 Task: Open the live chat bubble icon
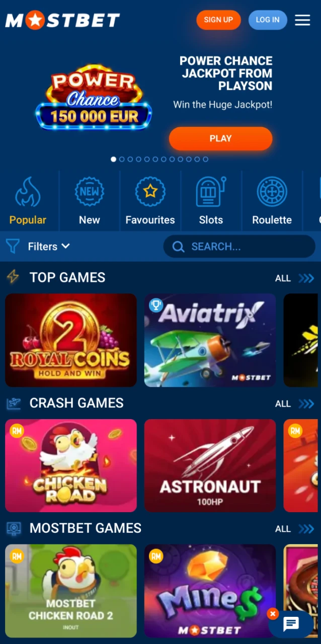(291, 624)
